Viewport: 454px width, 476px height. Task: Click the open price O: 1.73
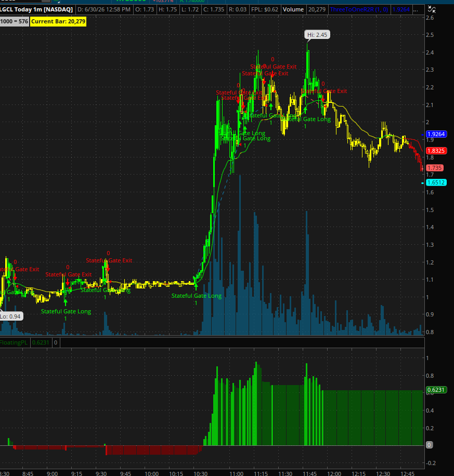click(145, 9)
